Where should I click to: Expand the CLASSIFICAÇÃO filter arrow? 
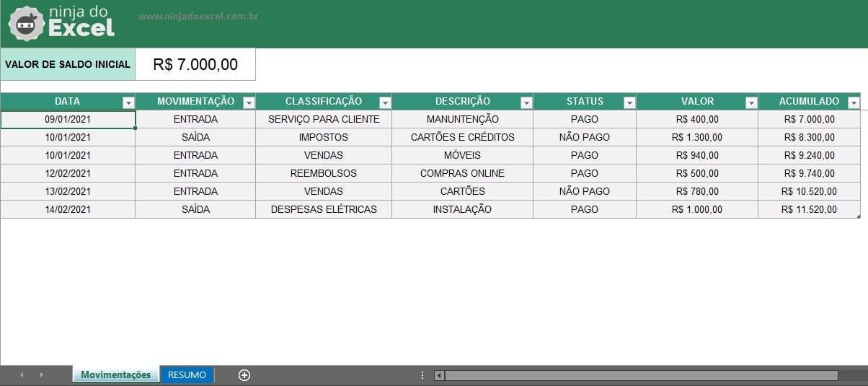point(385,102)
